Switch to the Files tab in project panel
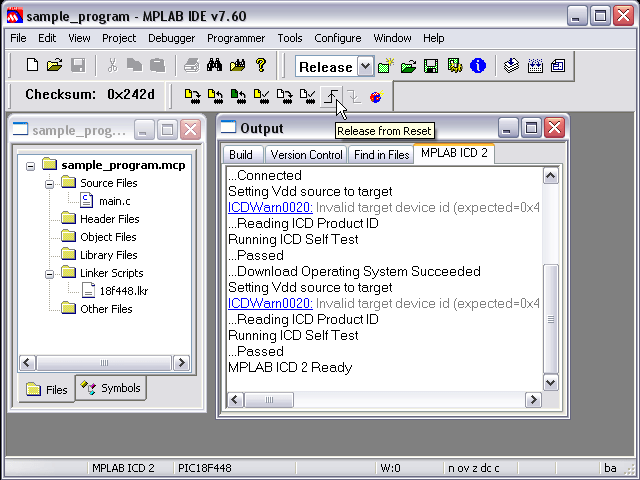The height and width of the screenshot is (480, 640). click(47, 389)
